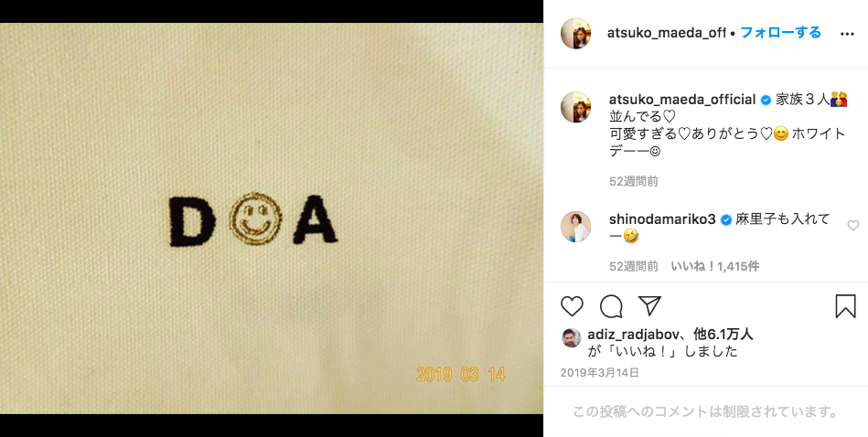The width and height of the screenshot is (868, 437).
Task: View the comment's いいね！1,415件 likes count
Action: point(715,267)
